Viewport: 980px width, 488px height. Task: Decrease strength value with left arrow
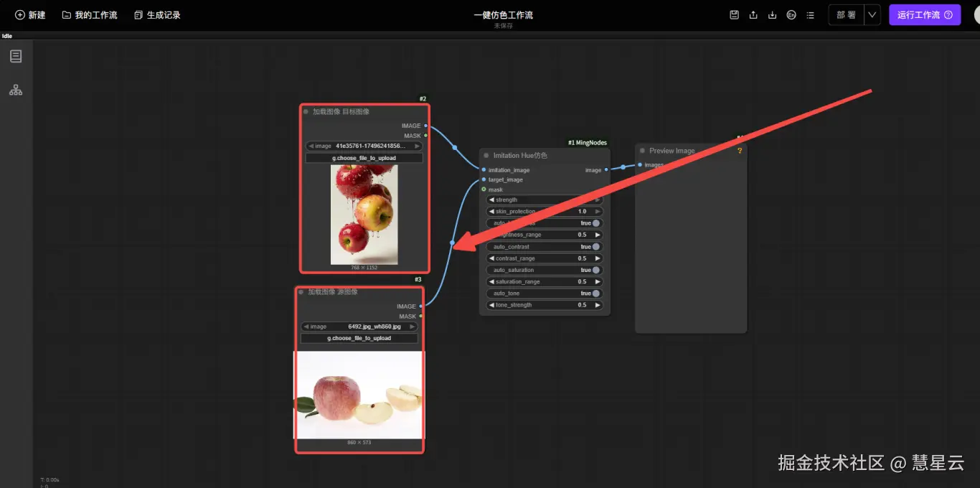[x=491, y=200]
